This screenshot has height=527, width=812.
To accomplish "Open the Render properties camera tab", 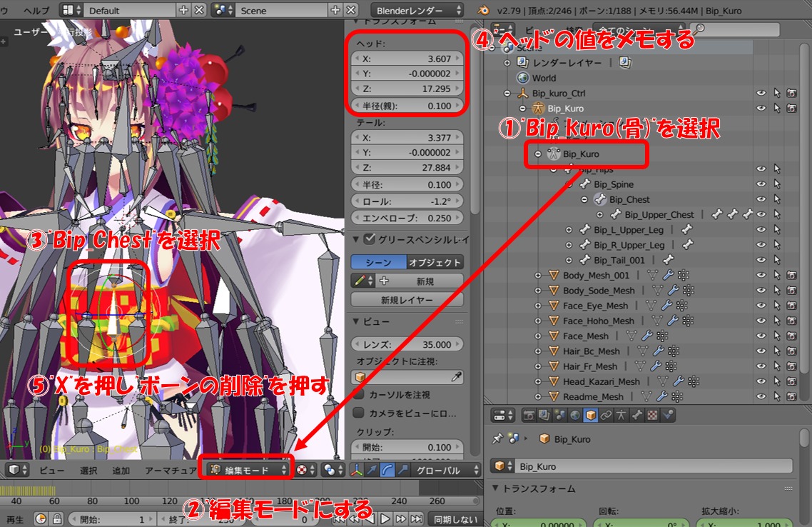I will tap(529, 414).
